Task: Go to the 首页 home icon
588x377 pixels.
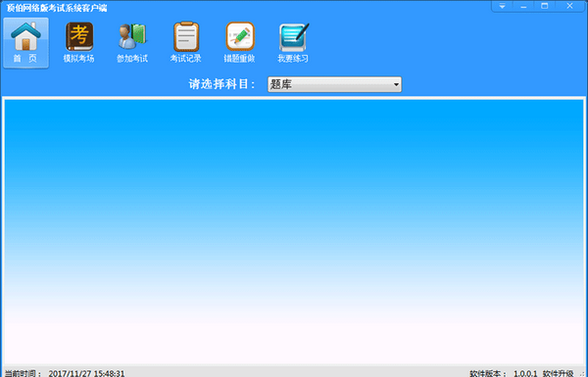Action: point(25,43)
